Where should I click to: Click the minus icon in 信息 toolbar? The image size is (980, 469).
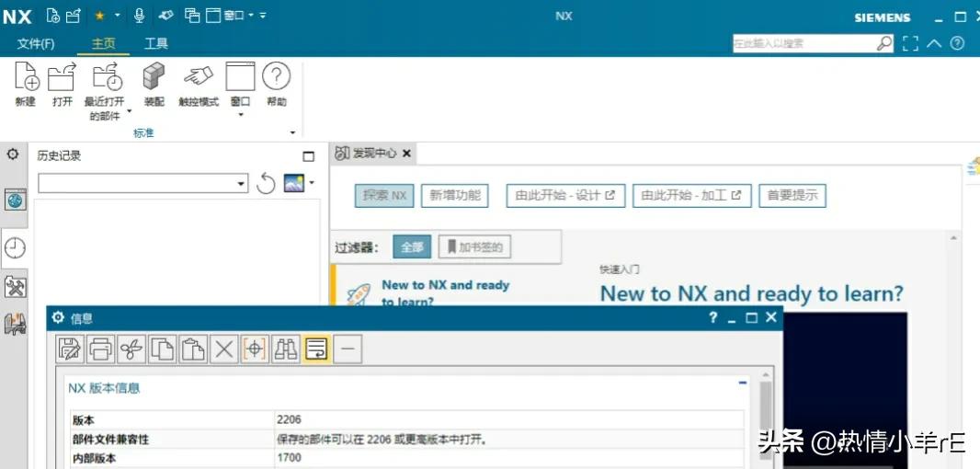tap(348, 349)
